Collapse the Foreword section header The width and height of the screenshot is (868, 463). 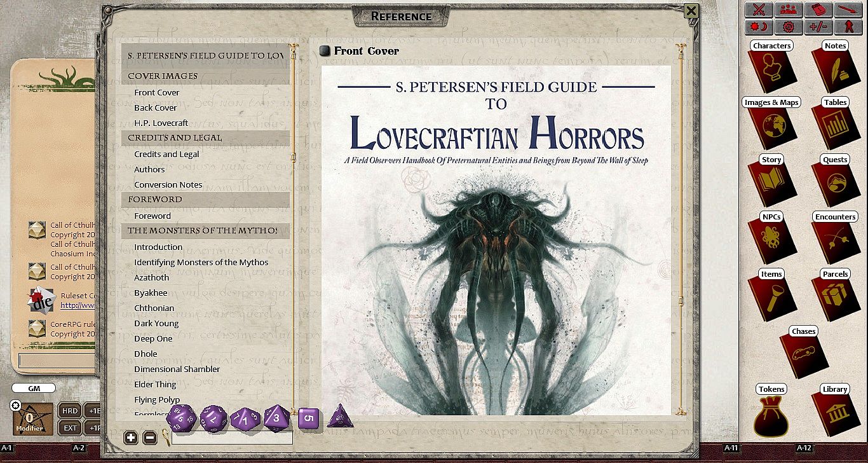point(205,199)
